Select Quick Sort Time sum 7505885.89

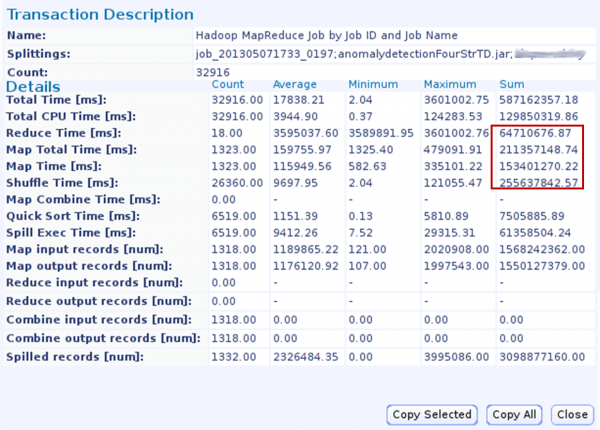[532, 216]
